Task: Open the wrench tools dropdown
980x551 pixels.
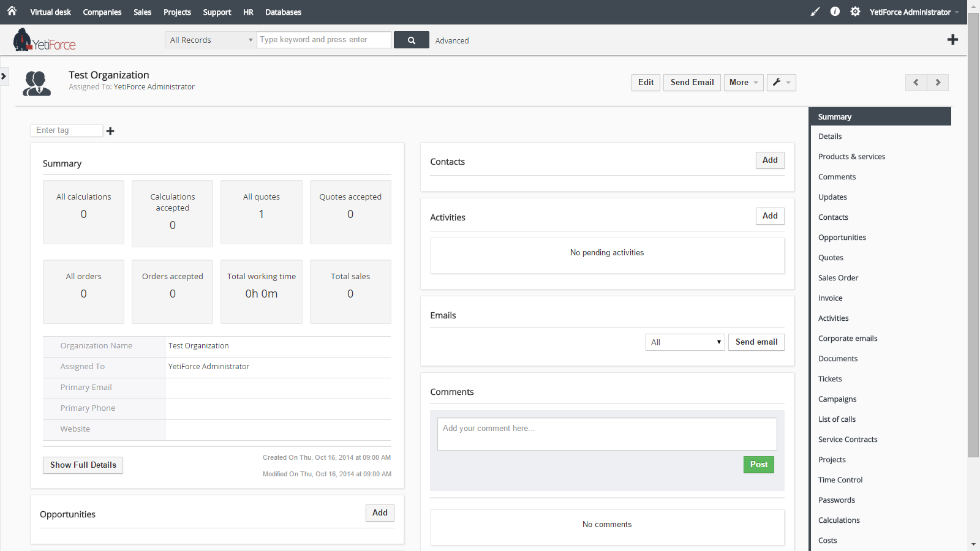Action: [781, 83]
